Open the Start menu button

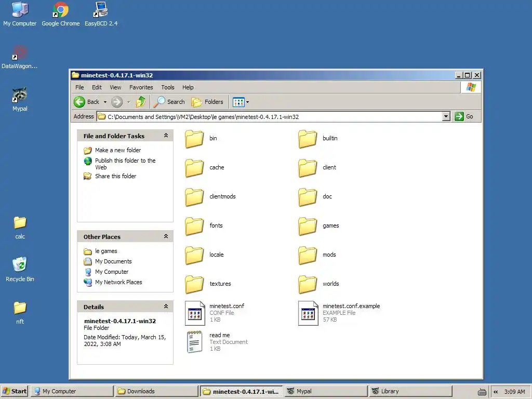15,391
